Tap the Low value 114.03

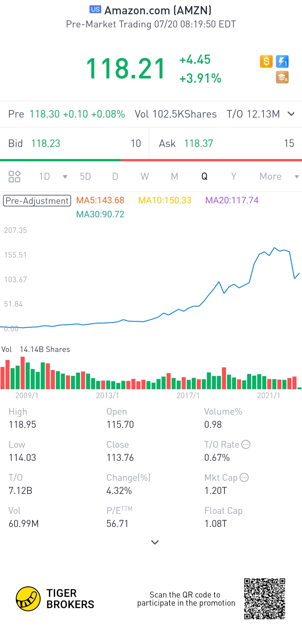pos(22,458)
